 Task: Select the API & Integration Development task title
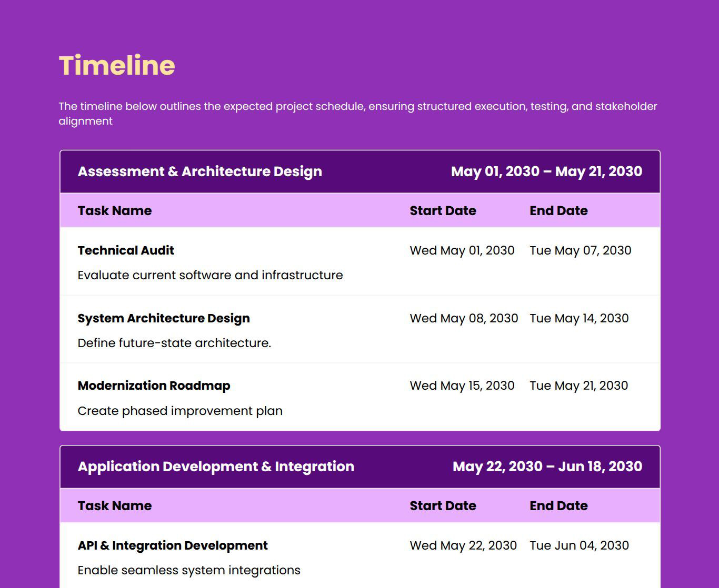click(173, 545)
